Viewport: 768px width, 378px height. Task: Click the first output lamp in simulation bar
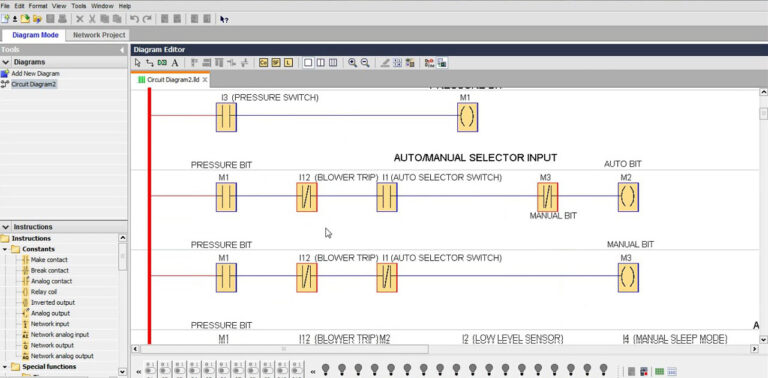coord(326,369)
